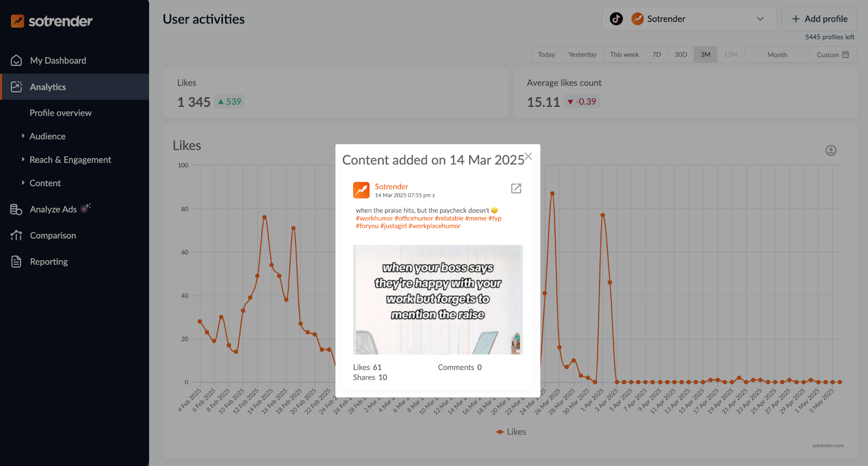
Task: Open Profile overview menu item
Action: tap(60, 113)
